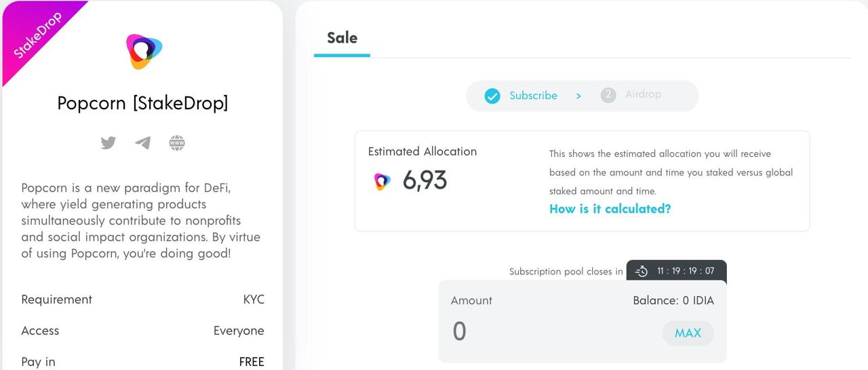Click the Popcorn project logo
Screen dimensions: 868x370
(144, 52)
